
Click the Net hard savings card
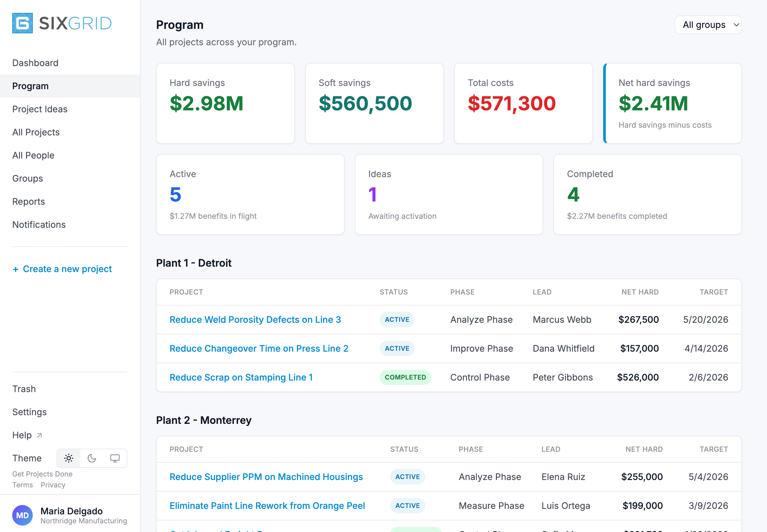coord(672,103)
